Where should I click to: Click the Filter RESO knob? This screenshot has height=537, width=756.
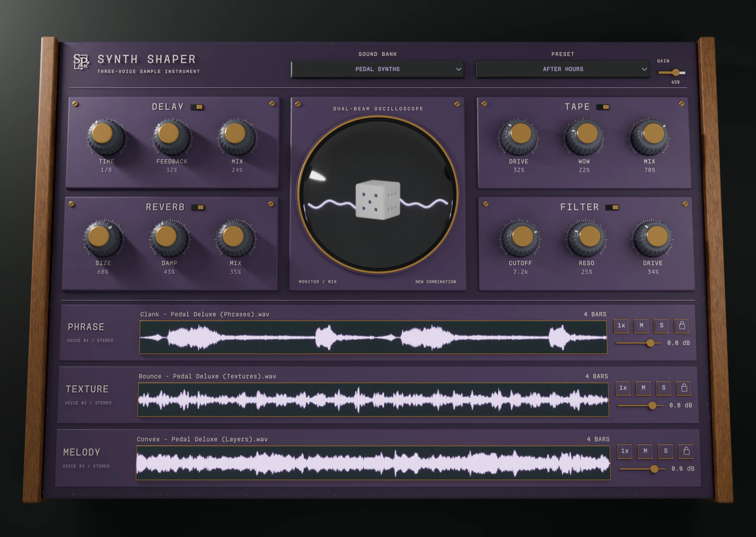(x=586, y=238)
